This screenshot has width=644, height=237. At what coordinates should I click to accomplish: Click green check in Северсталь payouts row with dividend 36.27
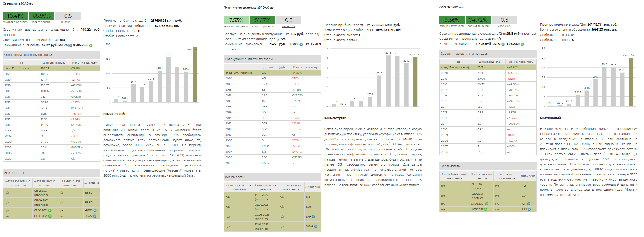tap(50, 216)
